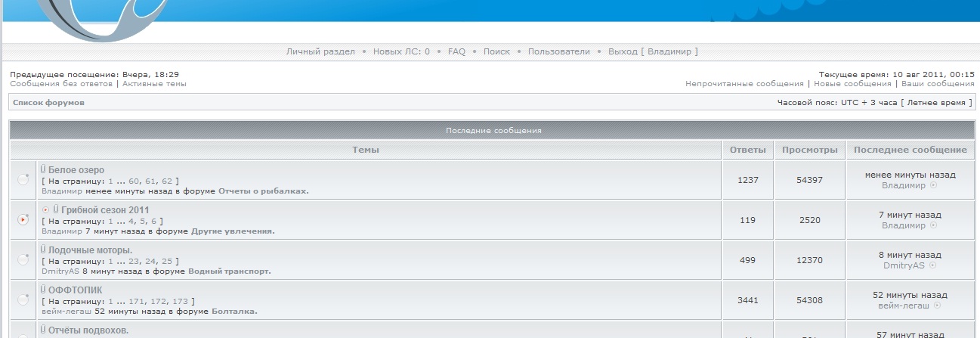This screenshot has height=338, width=980.
Task: Click latest-post icon in Белое озеро row
Action: (933, 185)
